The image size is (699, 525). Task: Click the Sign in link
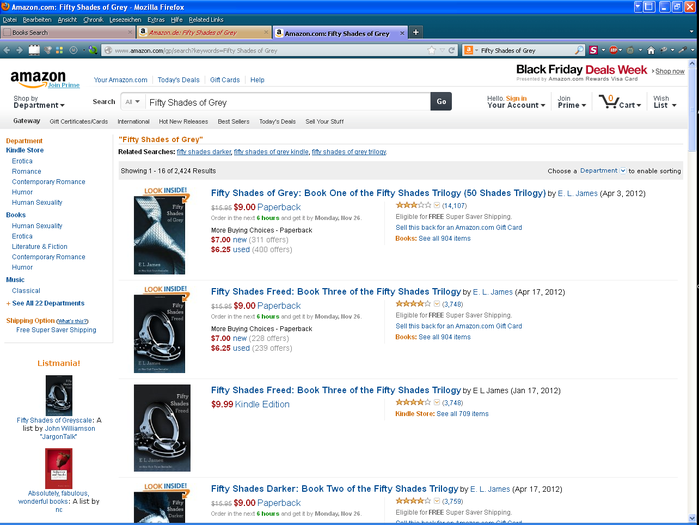[516, 98]
